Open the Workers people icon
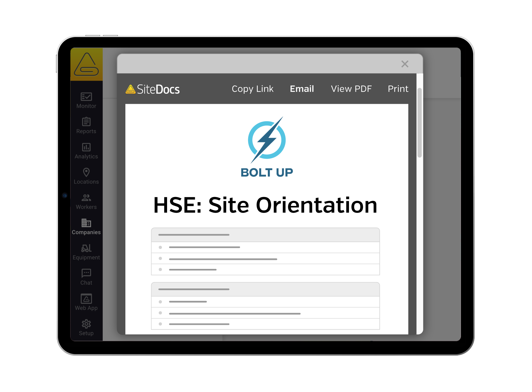 coord(86,198)
